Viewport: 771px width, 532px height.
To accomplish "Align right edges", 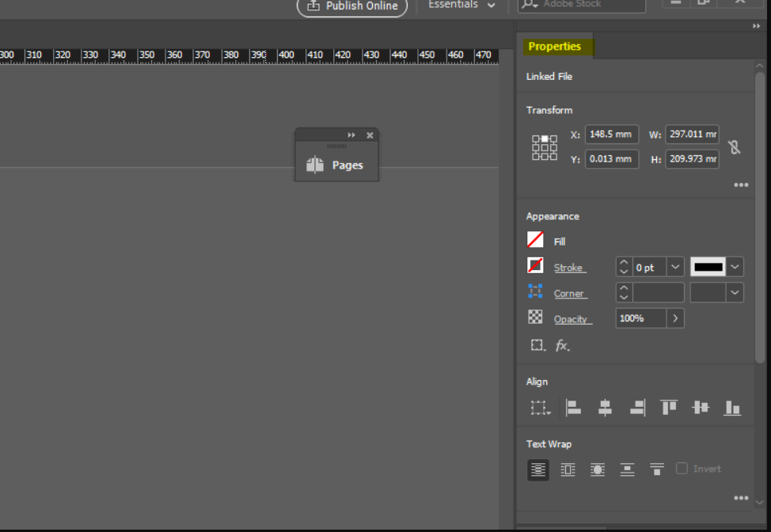I will click(637, 408).
